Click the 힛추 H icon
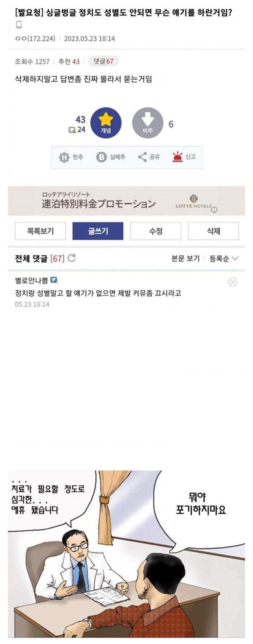This screenshot has height=644, width=253. 64,157
